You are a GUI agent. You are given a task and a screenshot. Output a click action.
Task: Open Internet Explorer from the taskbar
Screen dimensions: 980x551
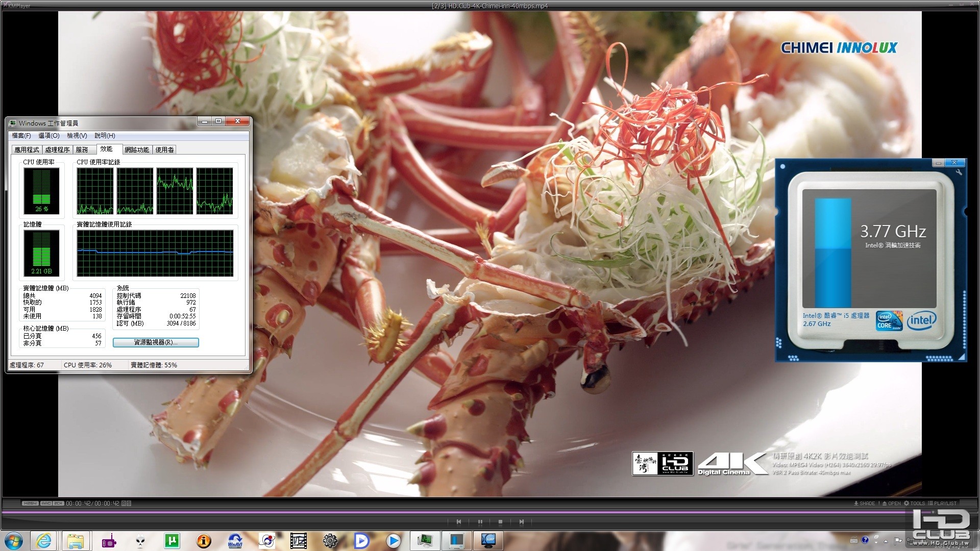point(44,541)
